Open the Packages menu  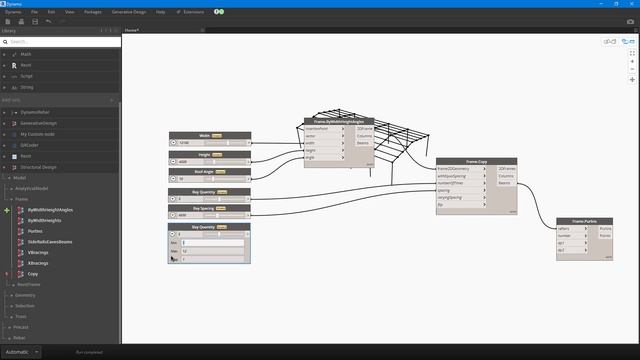(93, 12)
